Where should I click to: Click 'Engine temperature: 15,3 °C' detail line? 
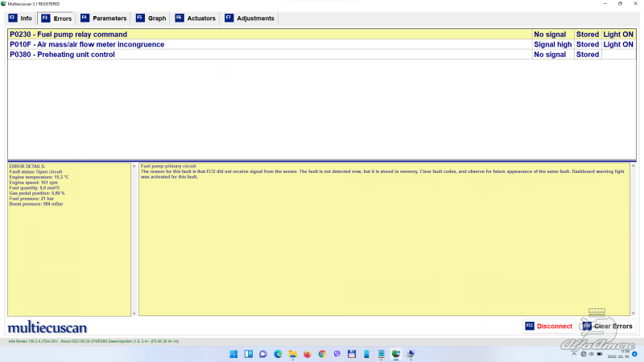point(39,177)
